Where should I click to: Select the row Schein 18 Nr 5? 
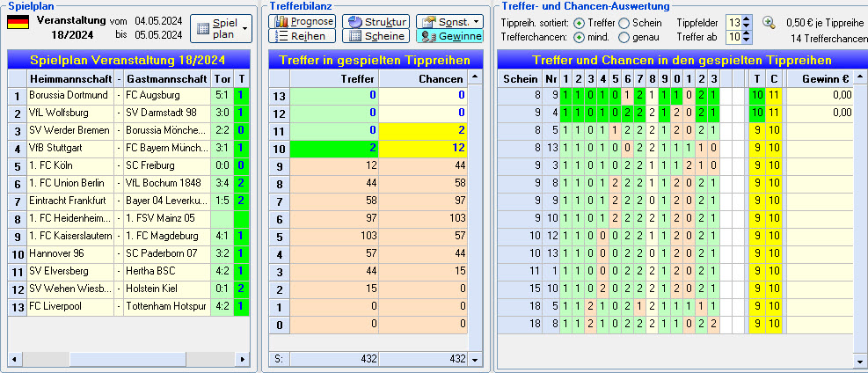675,307
